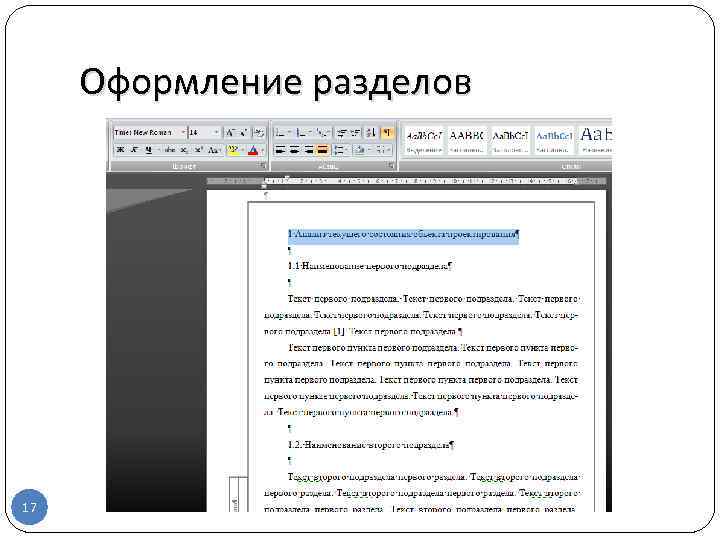Toggle bold formatting (Ж) in Word ribbon
Screen dimensions: 720x540
pos(120,150)
